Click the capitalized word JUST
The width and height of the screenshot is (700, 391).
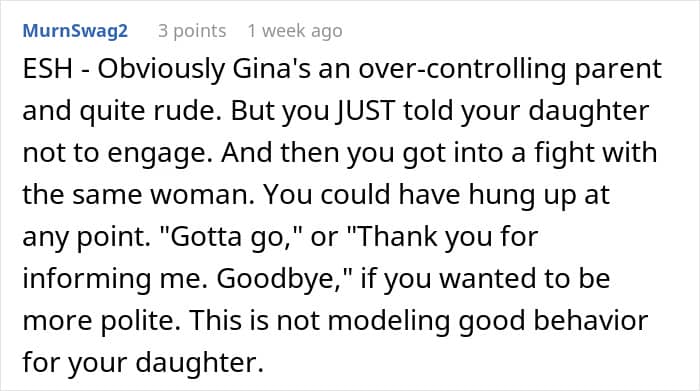[366, 111]
